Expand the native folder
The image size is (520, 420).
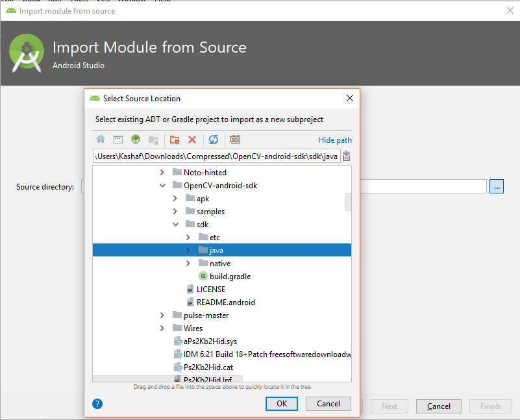click(188, 263)
